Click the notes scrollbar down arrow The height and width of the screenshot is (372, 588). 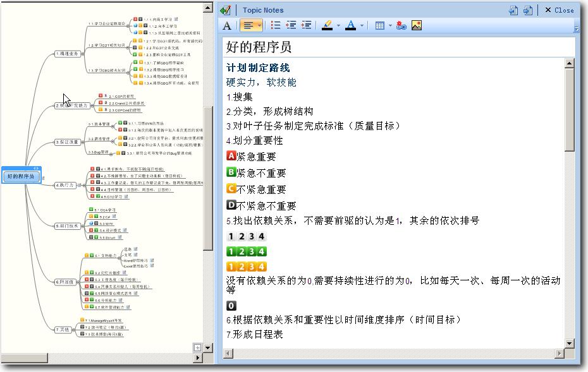coord(569,343)
